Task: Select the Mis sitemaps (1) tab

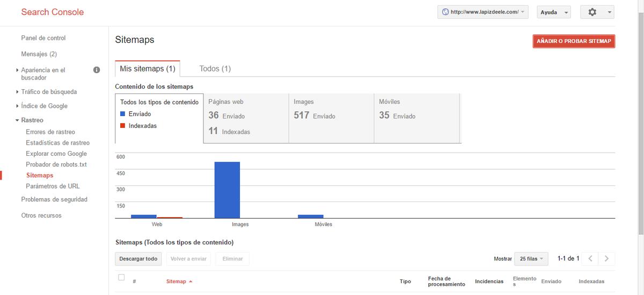Action: pos(148,69)
